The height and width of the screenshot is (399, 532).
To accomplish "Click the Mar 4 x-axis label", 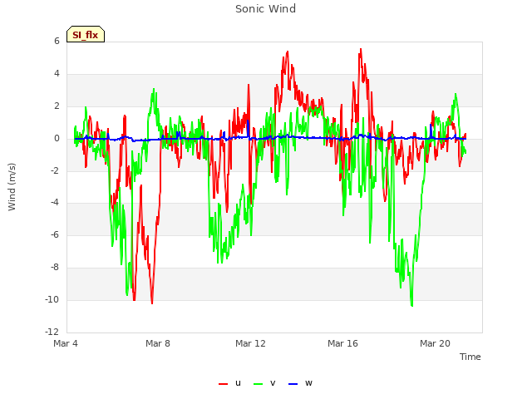I will tap(66, 343).
